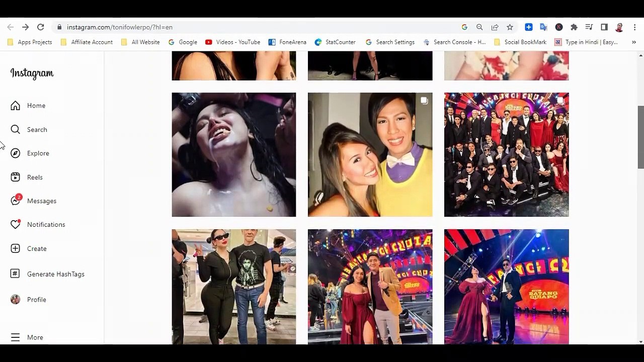Reload the page in browser
The image size is (644, 362).
click(41, 27)
